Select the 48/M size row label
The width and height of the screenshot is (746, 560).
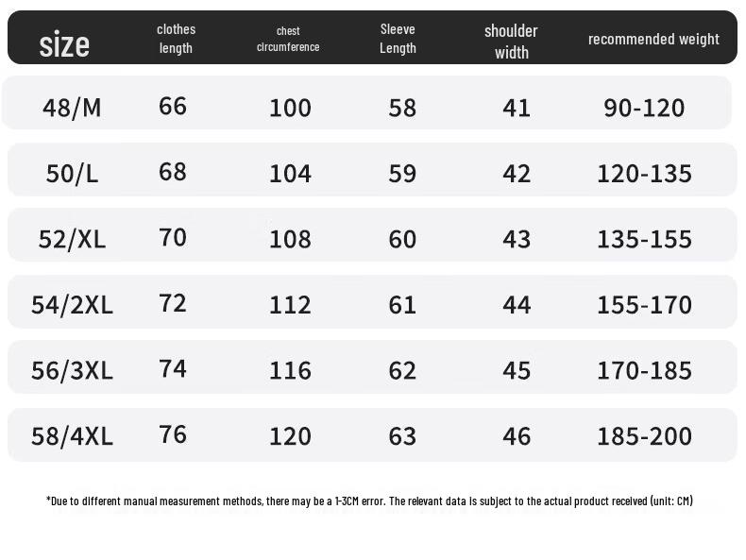click(x=72, y=108)
